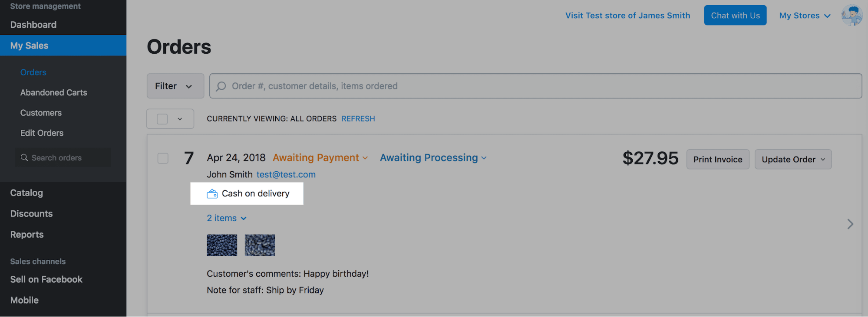Select order 7 checkbox

163,158
